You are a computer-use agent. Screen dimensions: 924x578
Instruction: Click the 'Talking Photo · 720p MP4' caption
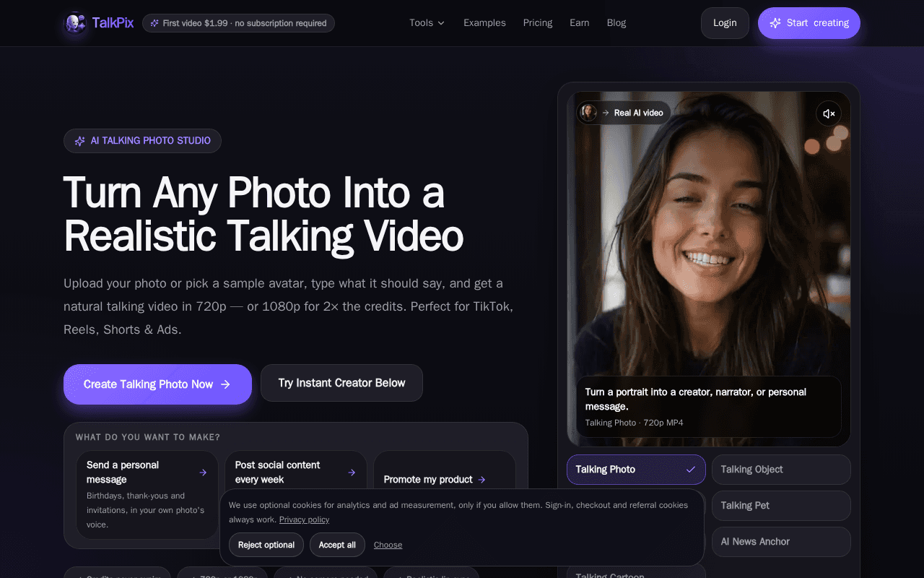[634, 423]
